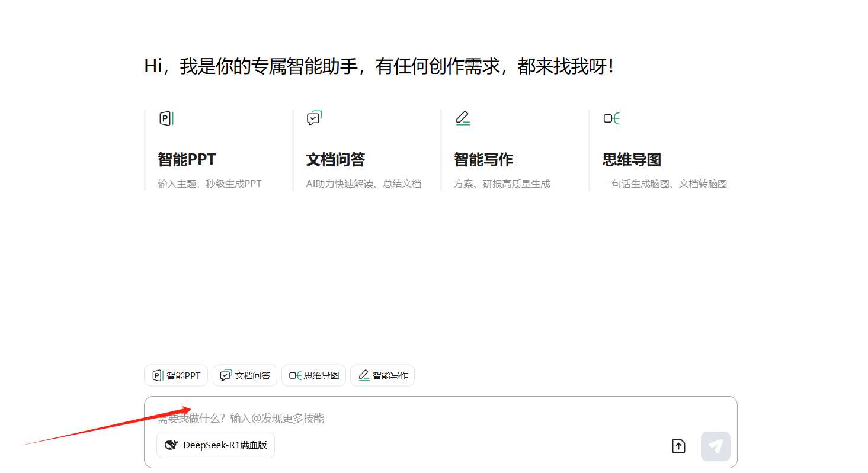Choose the 思维导图 shortcut chip above input box
The height and width of the screenshot is (473, 868).
(313, 375)
